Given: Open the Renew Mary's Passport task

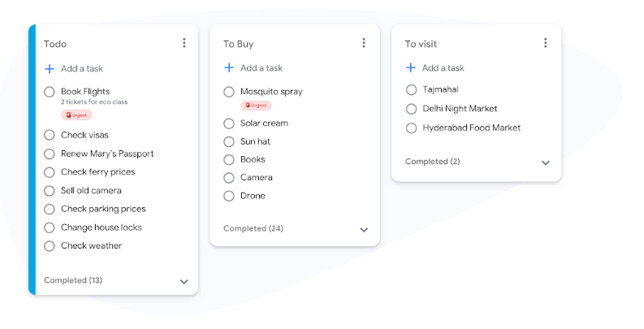Looking at the screenshot, I should point(107,154).
